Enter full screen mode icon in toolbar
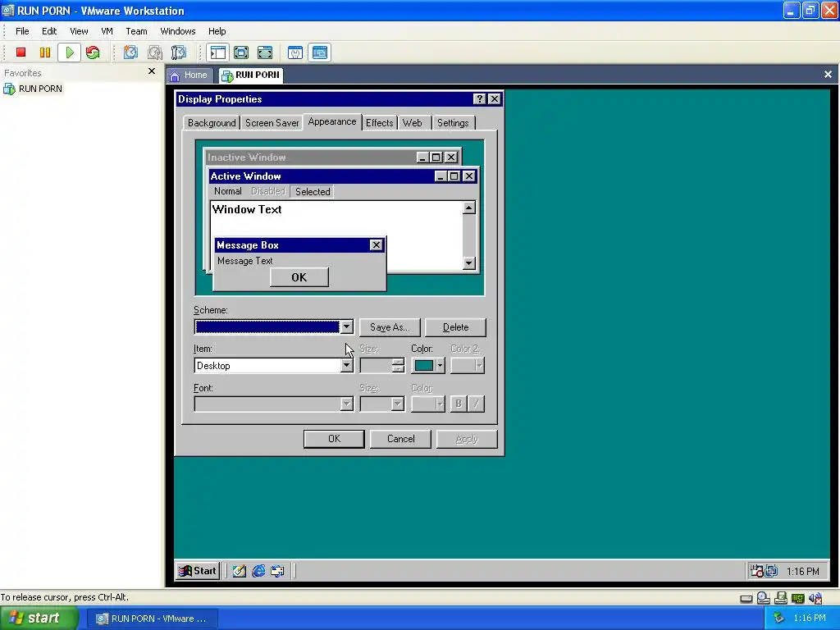Viewport: 840px width, 630px height. tap(265, 52)
